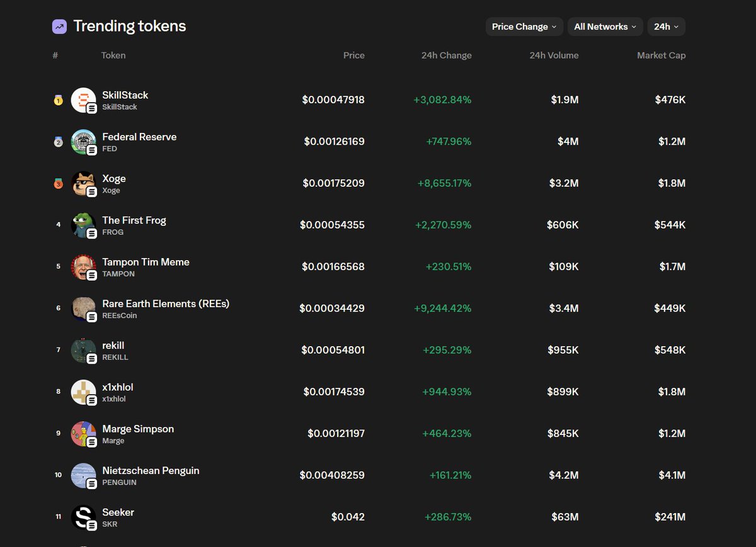
Task: Click the gold medal badge for rank 1
Action: point(58,99)
